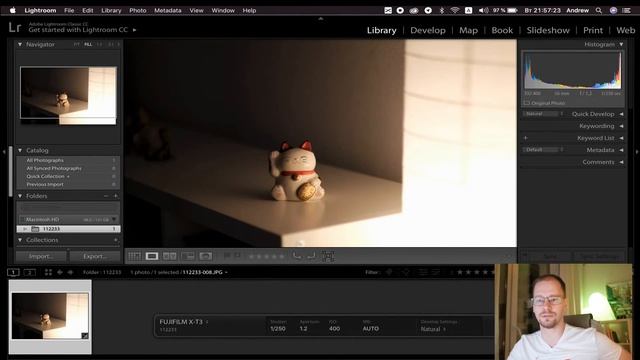
Task: Open the Develop module
Action: (428, 30)
